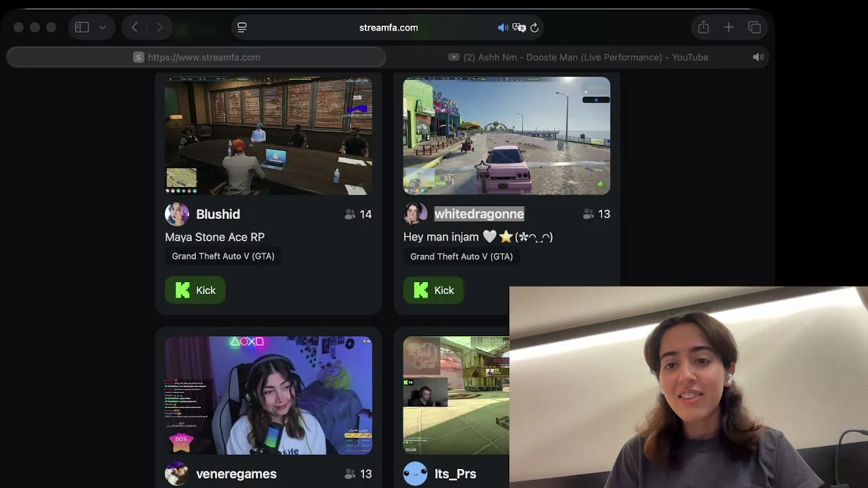Viewport: 868px width, 488px height.
Task: Open Blushid's stream thumbnail
Action: [x=269, y=136]
